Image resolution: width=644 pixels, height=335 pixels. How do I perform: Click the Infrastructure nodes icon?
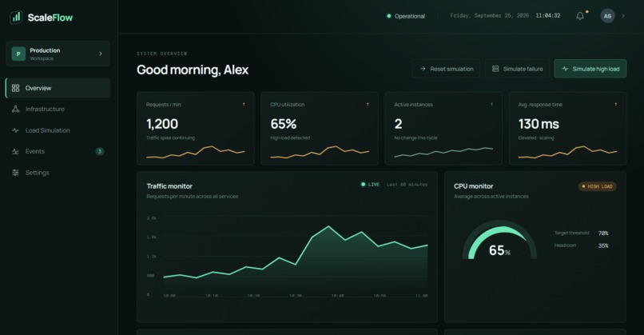(x=16, y=109)
